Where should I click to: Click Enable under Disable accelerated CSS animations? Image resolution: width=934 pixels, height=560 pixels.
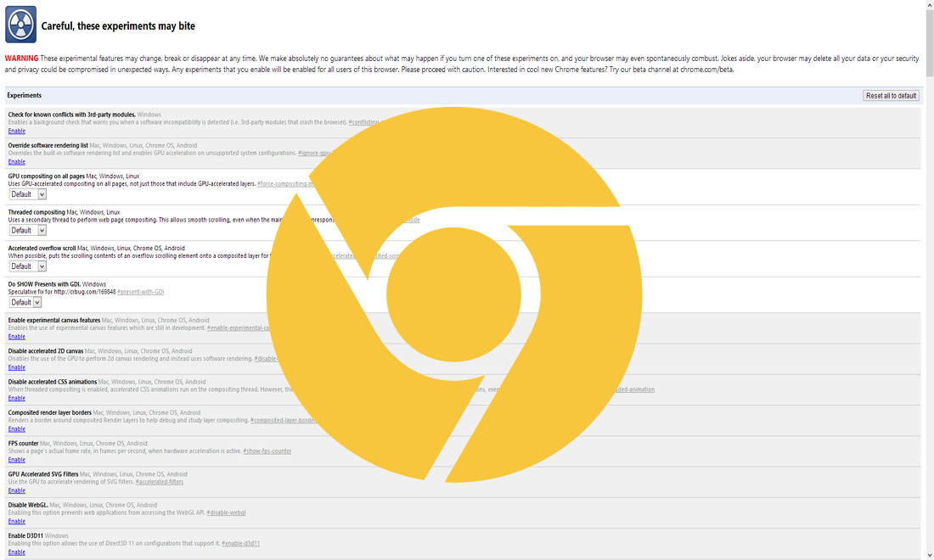17,398
